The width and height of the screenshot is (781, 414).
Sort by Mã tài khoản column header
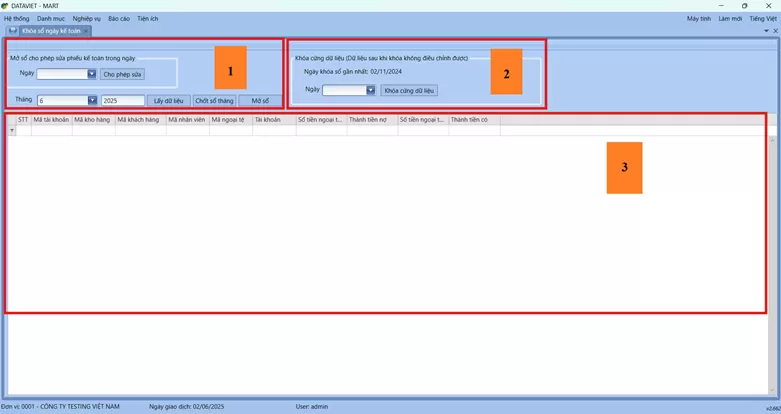coord(51,120)
